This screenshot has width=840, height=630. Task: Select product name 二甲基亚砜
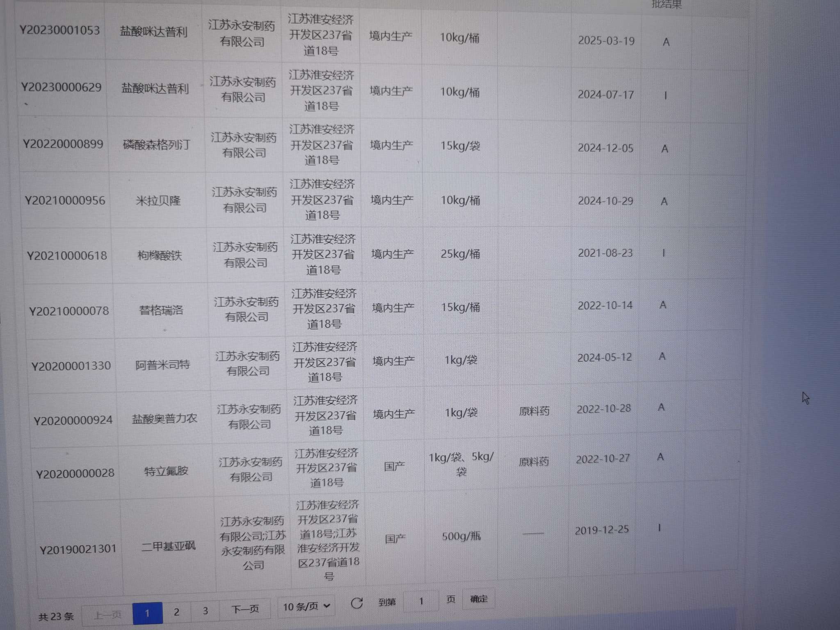(x=169, y=546)
